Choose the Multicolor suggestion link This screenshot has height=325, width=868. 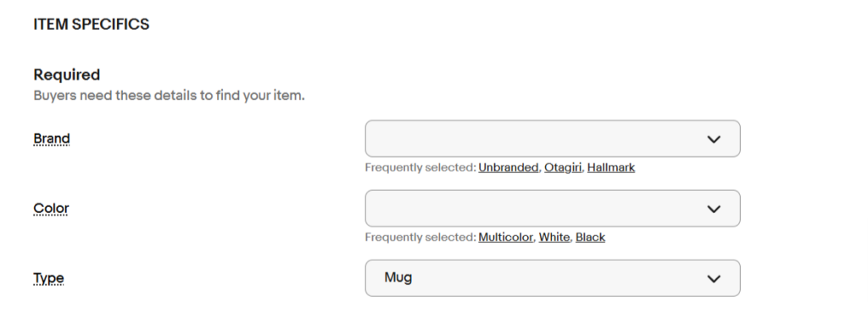[x=506, y=238]
